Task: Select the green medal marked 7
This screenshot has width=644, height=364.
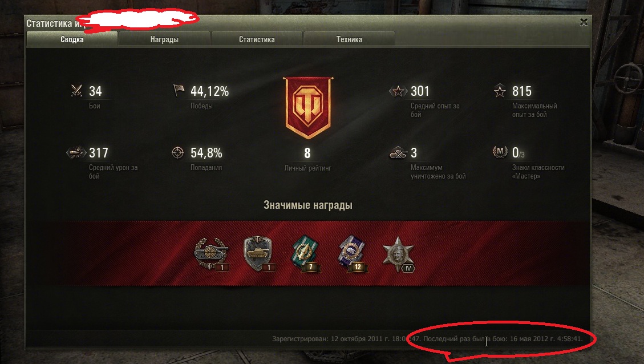Action: (306, 253)
